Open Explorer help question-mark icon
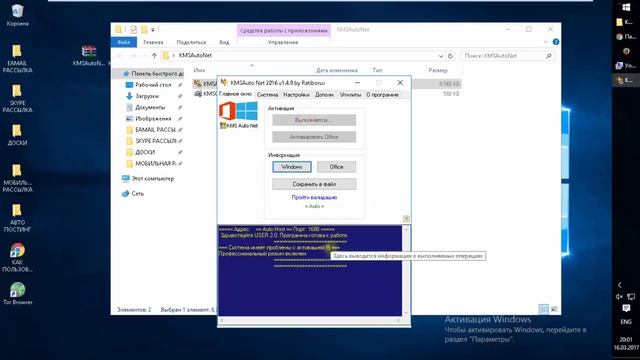The width and height of the screenshot is (640, 360). pos(556,42)
